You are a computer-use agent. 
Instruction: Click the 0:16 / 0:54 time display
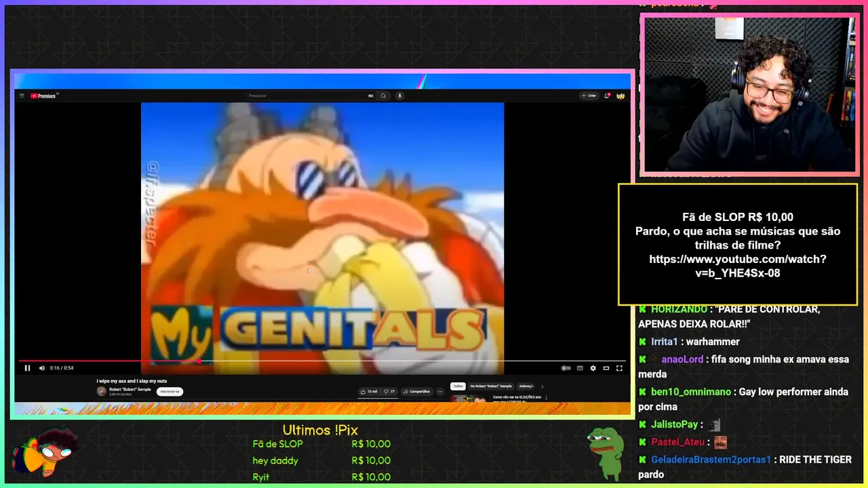pos(62,368)
